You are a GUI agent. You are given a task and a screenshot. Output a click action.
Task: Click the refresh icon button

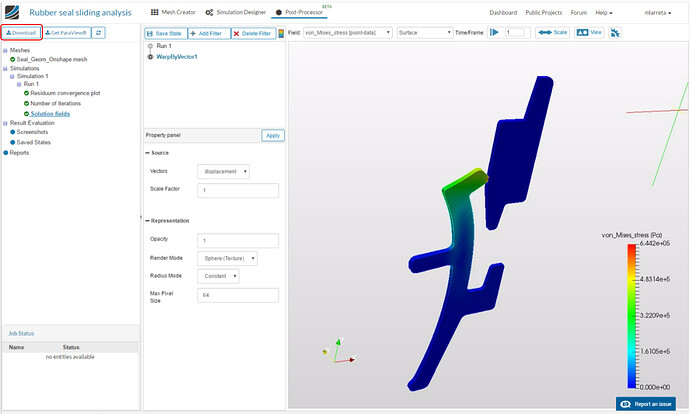coord(99,33)
